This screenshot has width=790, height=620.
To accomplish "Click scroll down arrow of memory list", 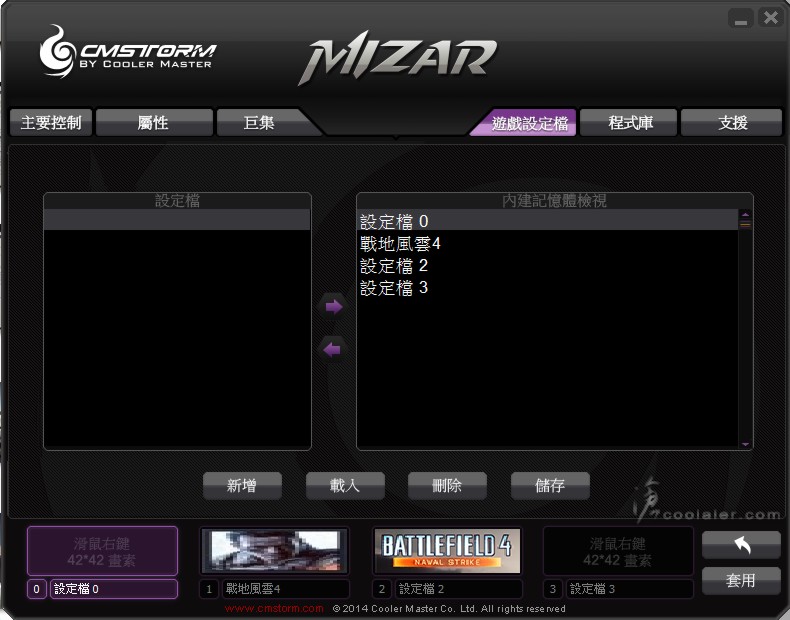I will point(745,444).
